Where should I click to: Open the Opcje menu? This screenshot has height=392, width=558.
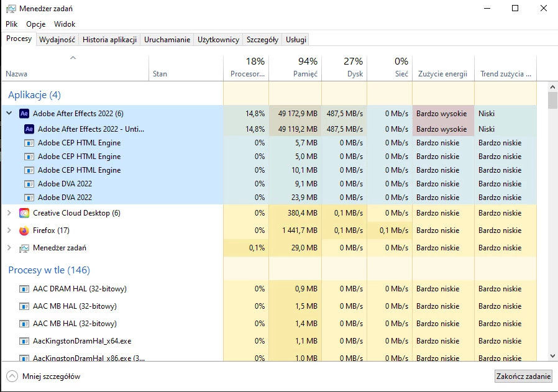pyautogui.click(x=35, y=24)
